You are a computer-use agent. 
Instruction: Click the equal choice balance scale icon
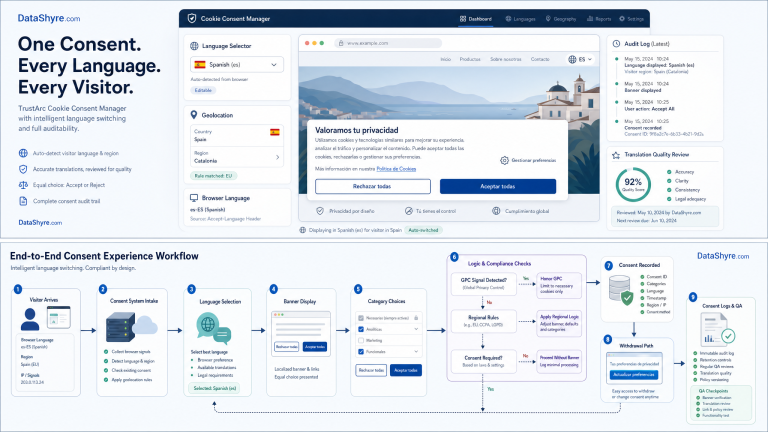click(x=23, y=185)
